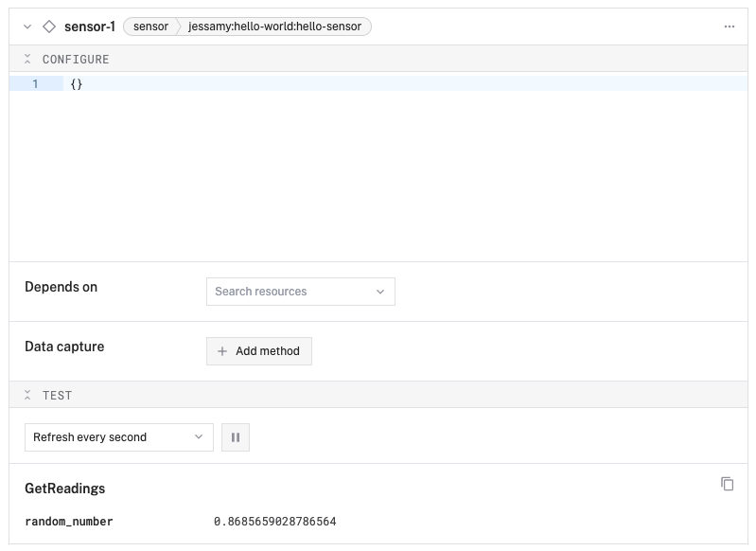Click the TEST section header label

click(57, 396)
